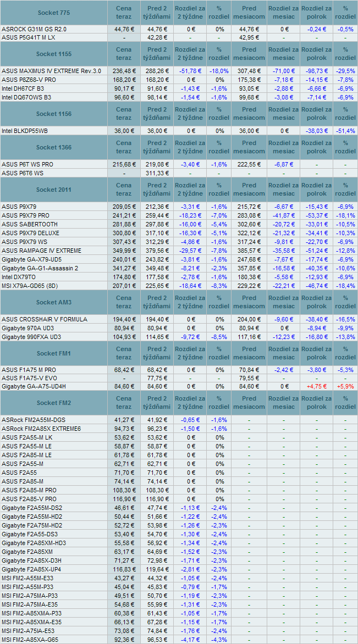Click the ASUS RAMPAGE IV EXTREME name
This screenshot has height=644, width=358.
click(x=41, y=251)
